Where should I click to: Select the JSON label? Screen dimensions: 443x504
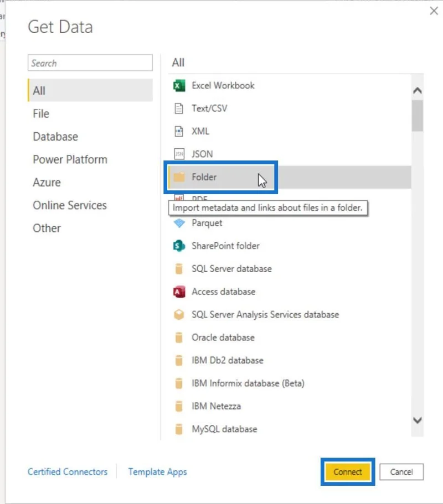tap(202, 154)
